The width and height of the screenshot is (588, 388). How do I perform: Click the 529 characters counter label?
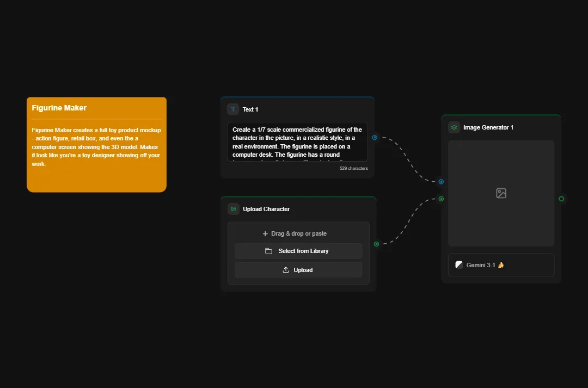[x=353, y=168]
